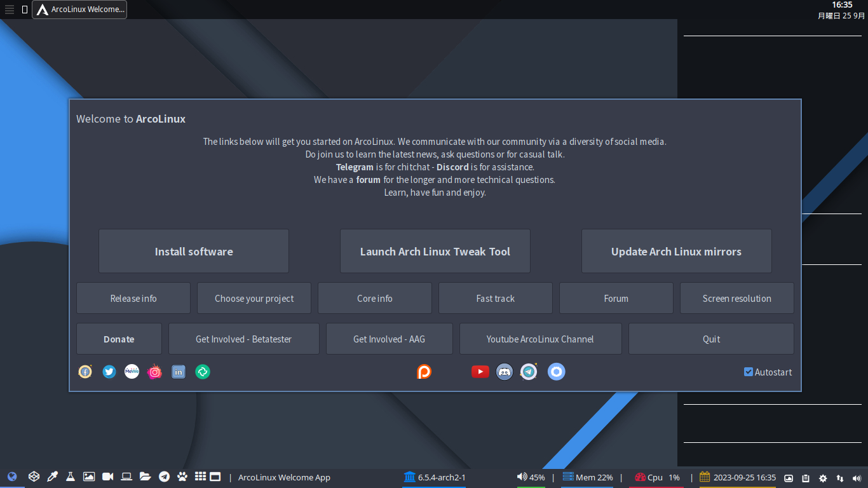Open the Telegram icon in welcome window
868x488 pixels.
pos(529,372)
